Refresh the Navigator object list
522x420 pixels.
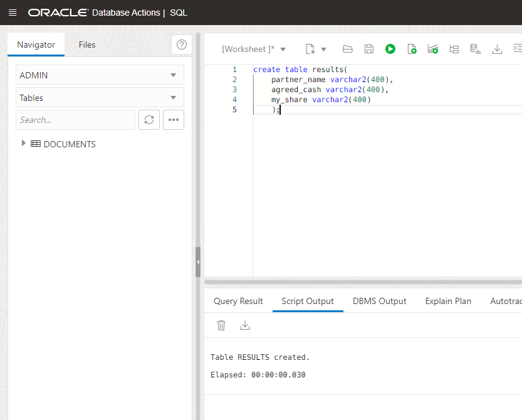tap(149, 120)
